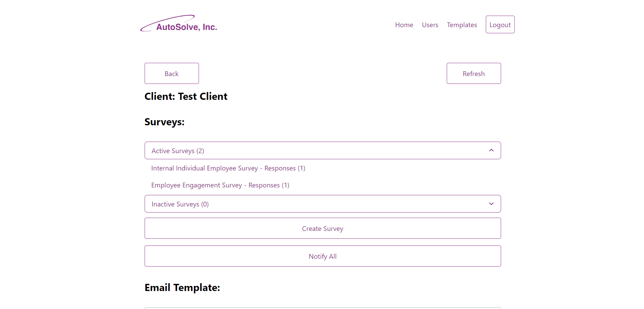Image resolution: width=644 pixels, height=309 pixels.
Task: Open Employee Engagement Survey responses
Action: (x=220, y=185)
